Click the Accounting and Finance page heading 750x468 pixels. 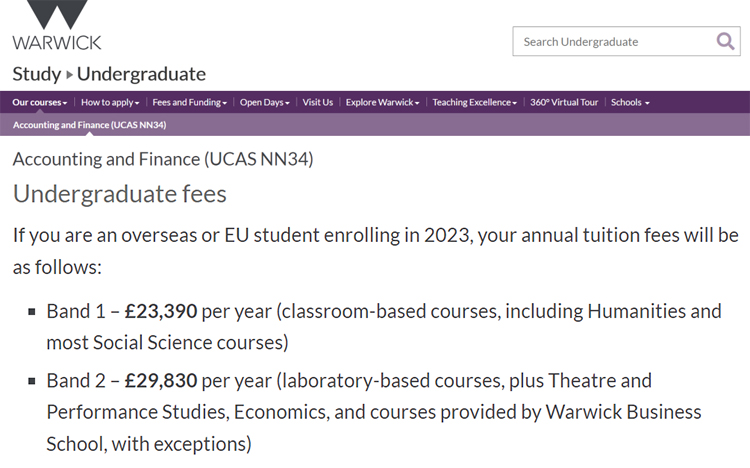163,159
